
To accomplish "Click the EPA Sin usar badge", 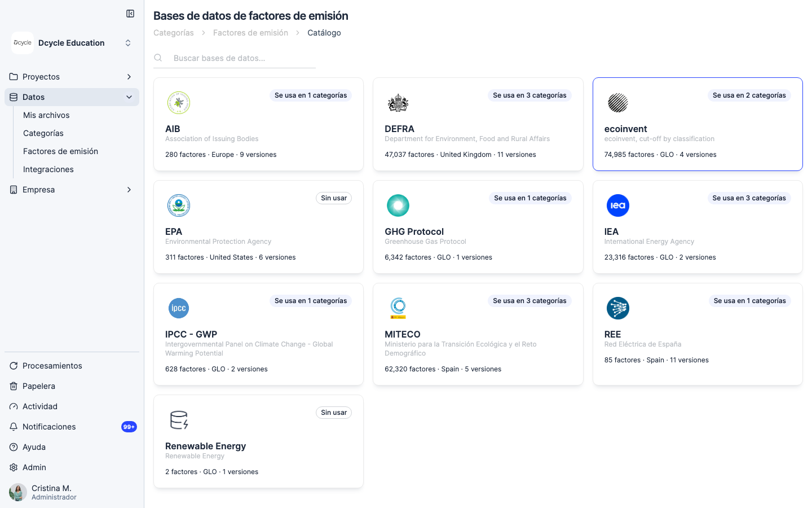I will click(x=334, y=198).
